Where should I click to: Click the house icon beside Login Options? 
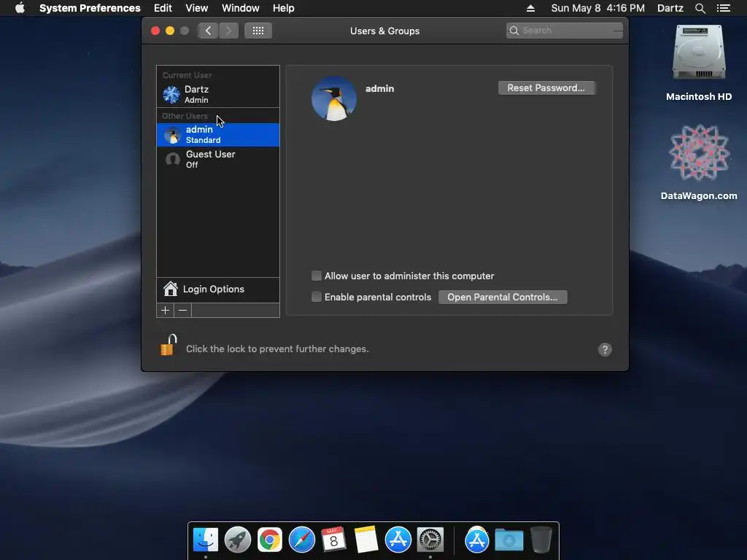171,289
